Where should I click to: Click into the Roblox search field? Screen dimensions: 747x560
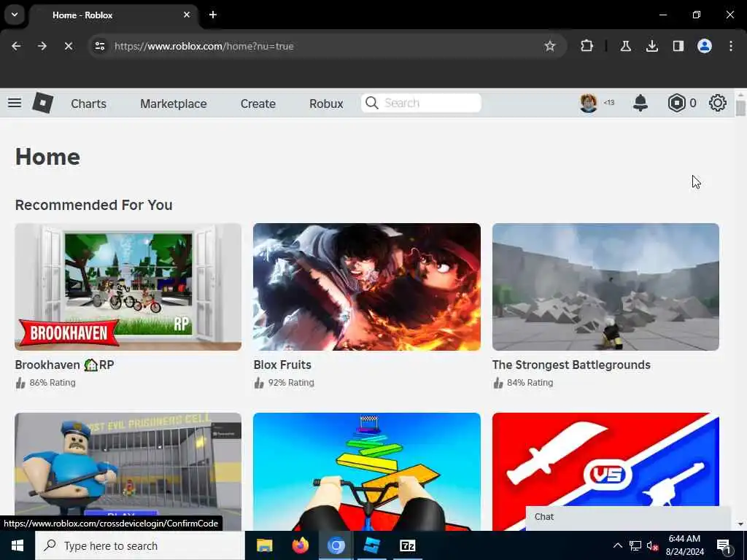point(421,103)
